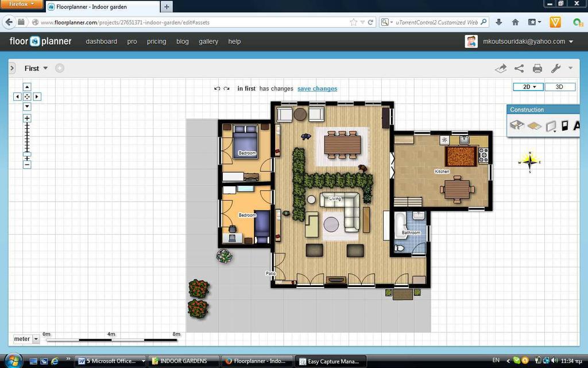Click the bookmark star in address bar
The width and height of the screenshot is (588, 368).
(353, 22)
